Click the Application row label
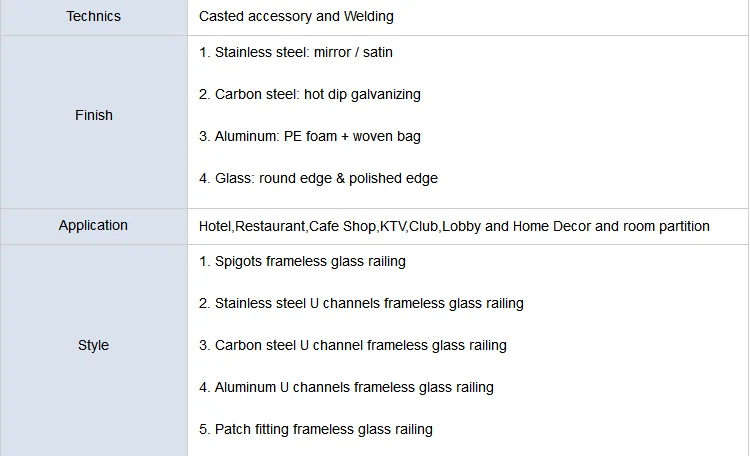This screenshot has height=456, width=750. pyautogui.click(x=94, y=225)
